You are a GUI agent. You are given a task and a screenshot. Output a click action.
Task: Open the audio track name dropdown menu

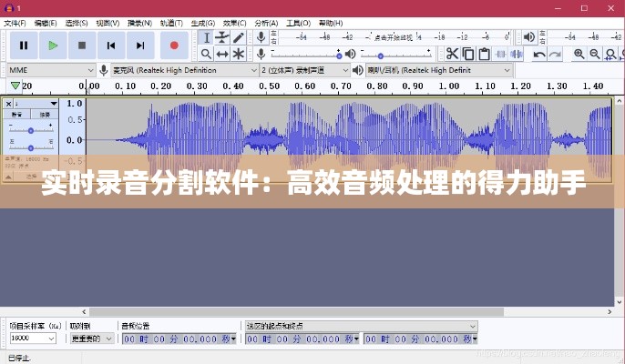pos(36,104)
